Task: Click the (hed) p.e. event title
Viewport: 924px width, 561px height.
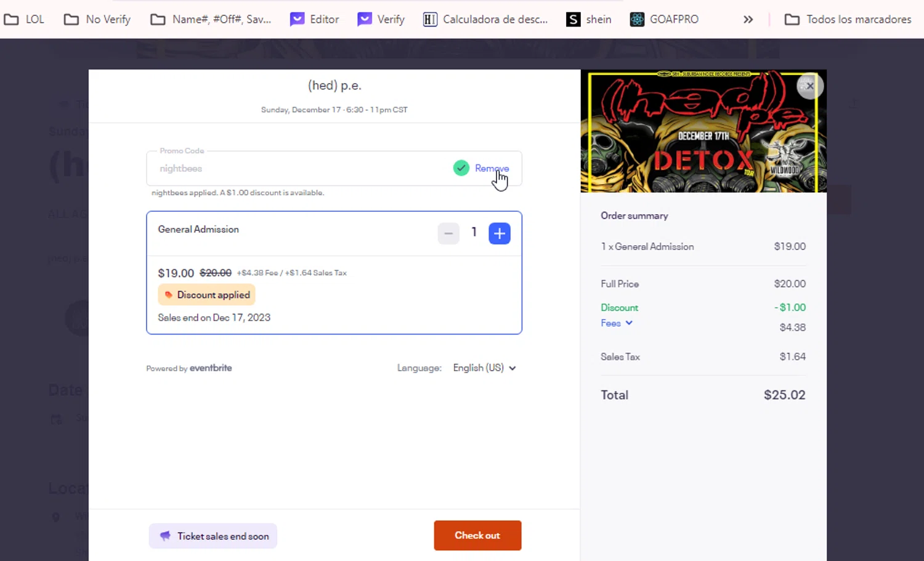Action: [334, 86]
